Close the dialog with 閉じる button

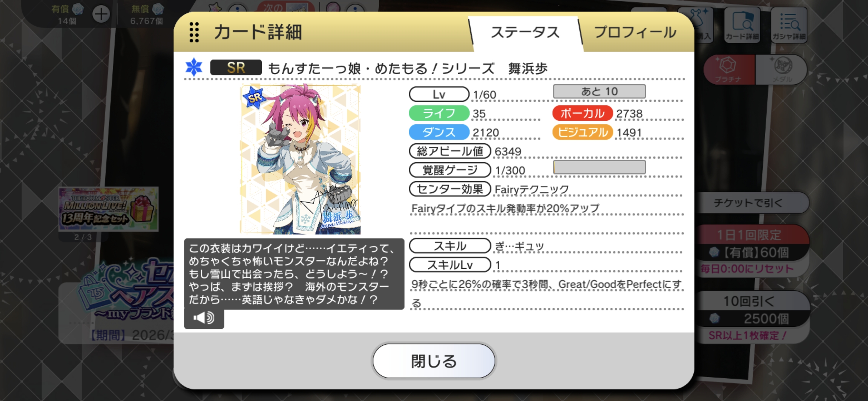pyautogui.click(x=434, y=361)
